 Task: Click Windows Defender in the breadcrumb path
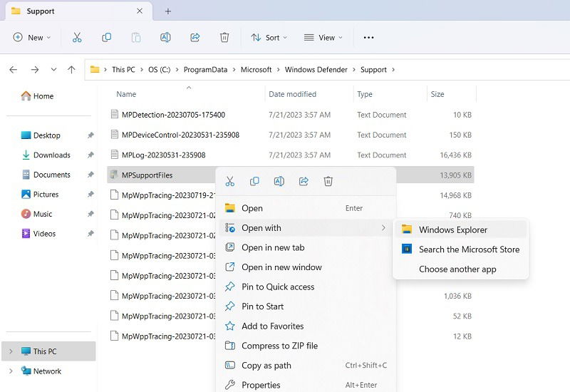tap(316, 70)
